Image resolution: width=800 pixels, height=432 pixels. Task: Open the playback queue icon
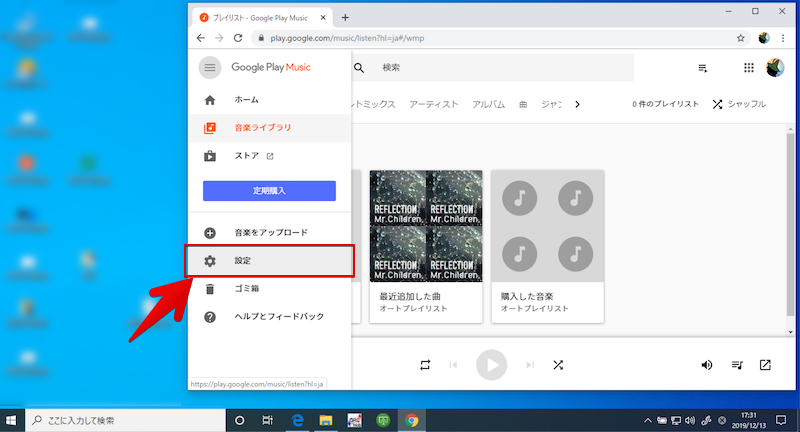(x=736, y=365)
